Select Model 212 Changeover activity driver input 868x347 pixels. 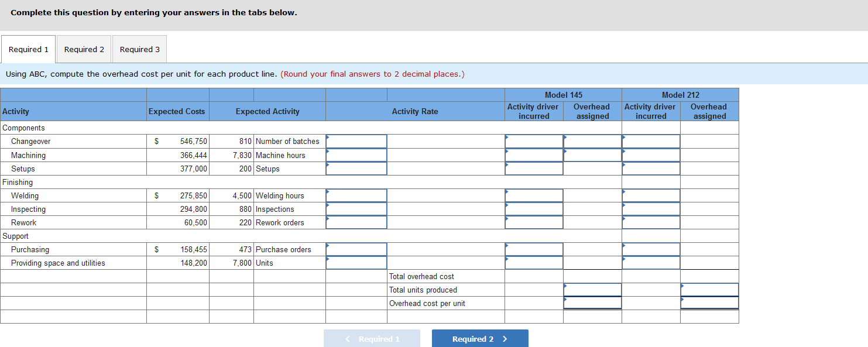point(651,142)
